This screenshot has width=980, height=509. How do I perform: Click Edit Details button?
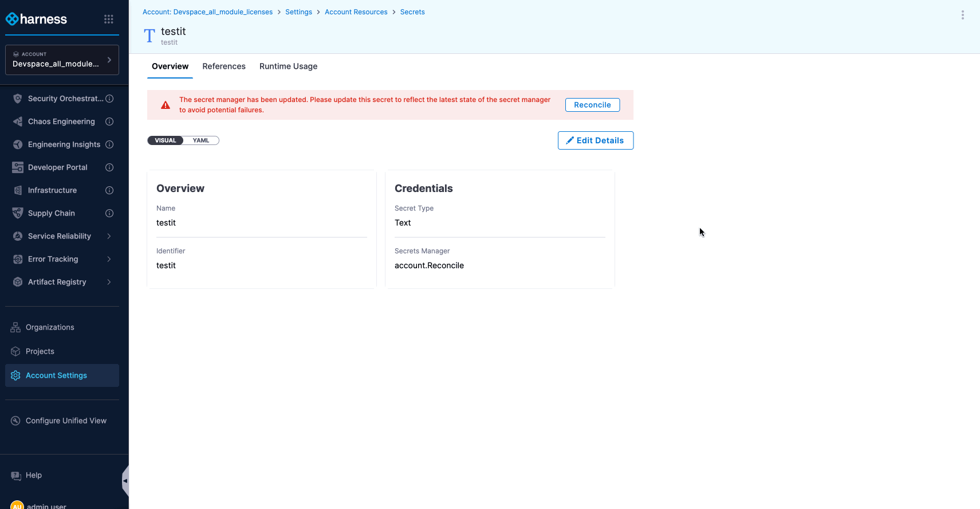[x=595, y=140]
